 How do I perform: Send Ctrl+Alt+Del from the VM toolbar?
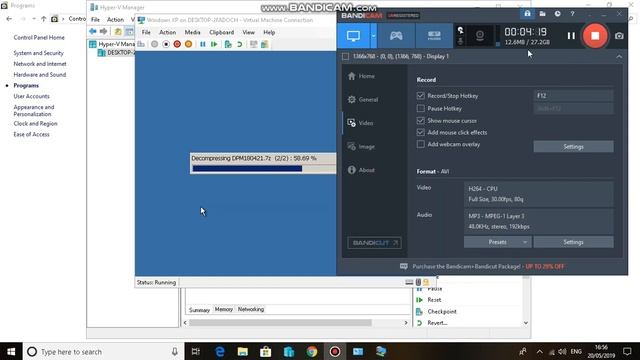[141, 44]
